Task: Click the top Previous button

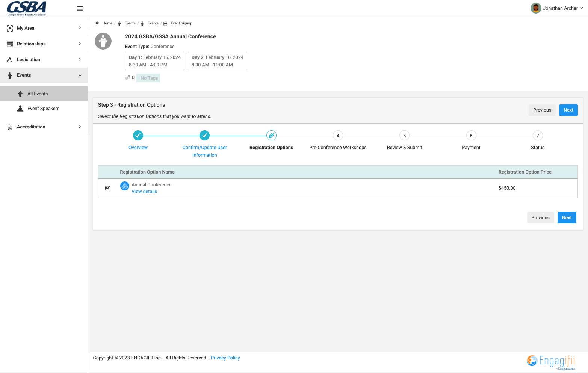Action: (x=542, y=110)
